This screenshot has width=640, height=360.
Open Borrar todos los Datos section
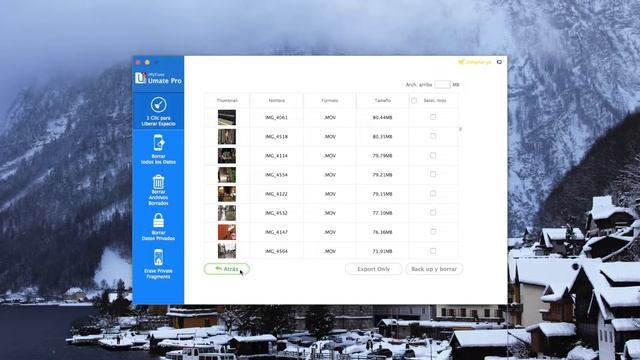158,149
